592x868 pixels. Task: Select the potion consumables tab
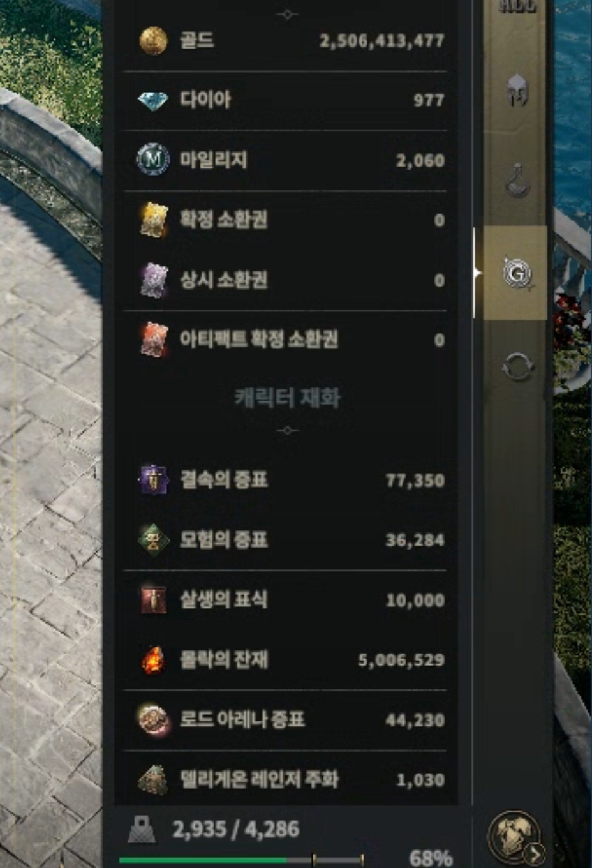pyautogui.click(x=516, y=181)
